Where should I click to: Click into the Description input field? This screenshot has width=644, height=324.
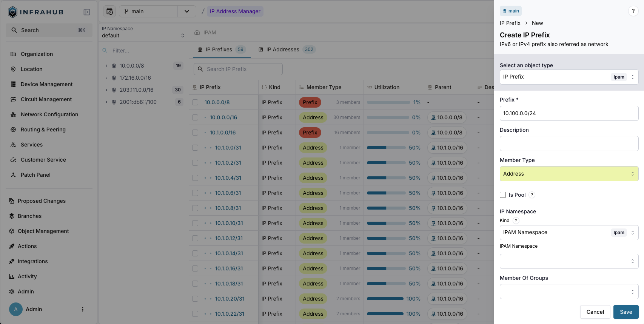coord(569,143)
